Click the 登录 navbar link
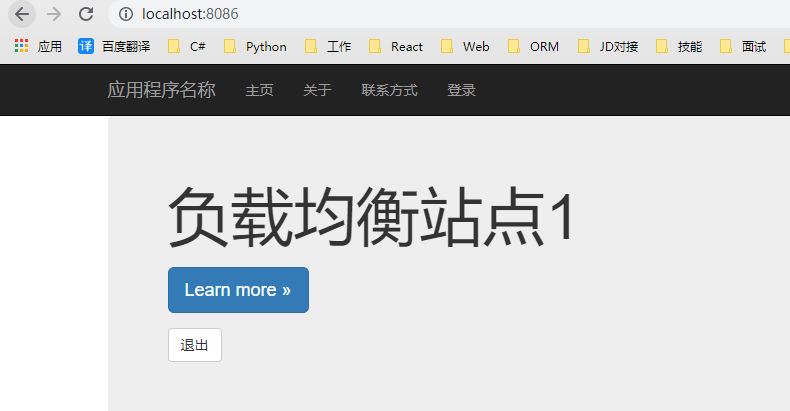 pyautogui.click(x=462, y=90)
